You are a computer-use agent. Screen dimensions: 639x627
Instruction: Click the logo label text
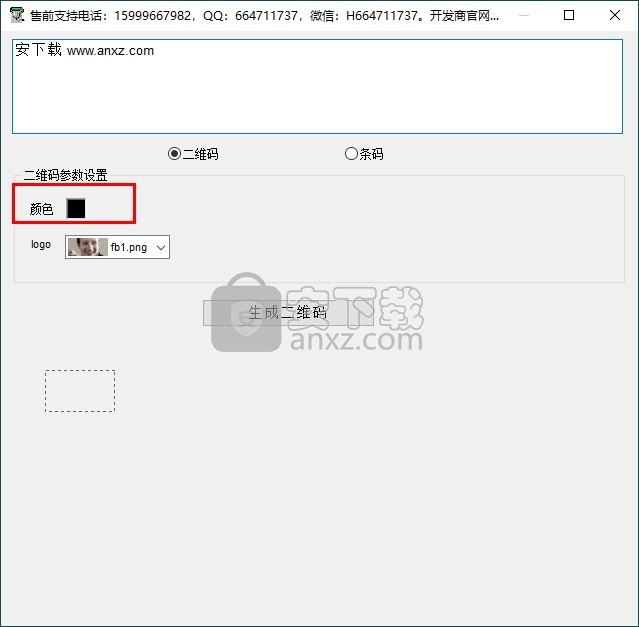pyautogui.click(x=41, y=244)
